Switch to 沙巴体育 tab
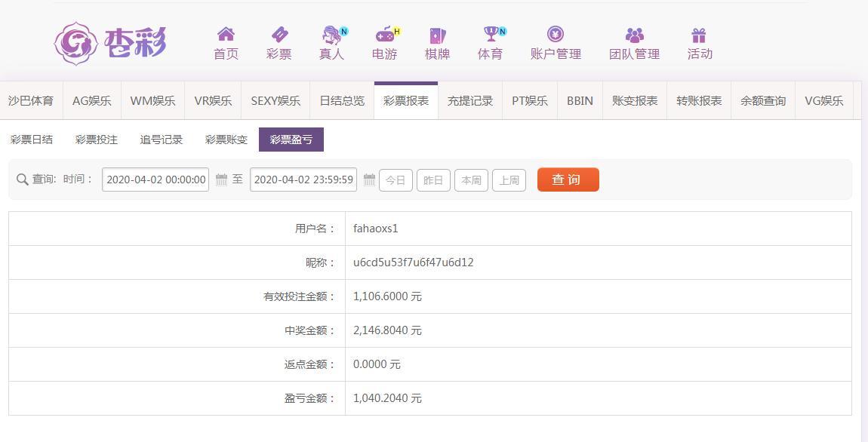Screen dimensions: 868x442 click(x=31, y=100)
